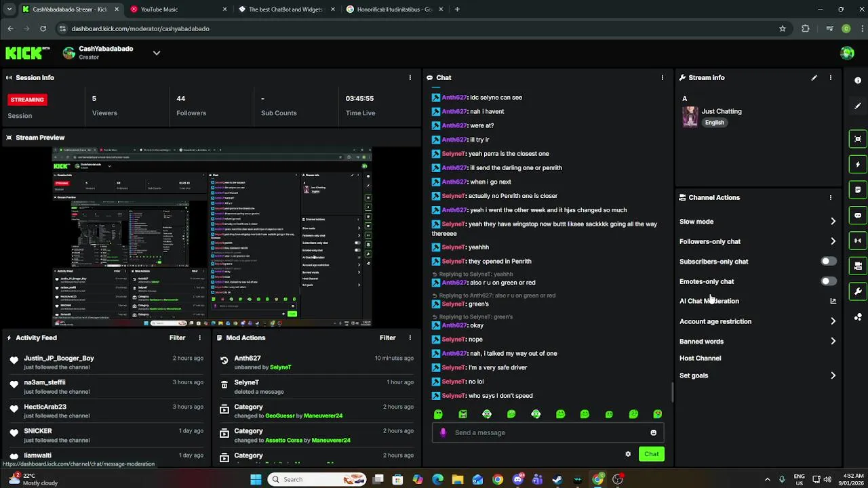This screenshot has height=488, width=868.
Task: Click the Stream Preview thumbnail
Action: 211,237
